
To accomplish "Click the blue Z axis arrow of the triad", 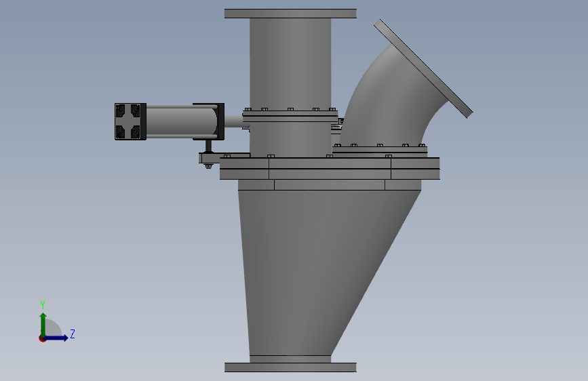I will 56,338.
